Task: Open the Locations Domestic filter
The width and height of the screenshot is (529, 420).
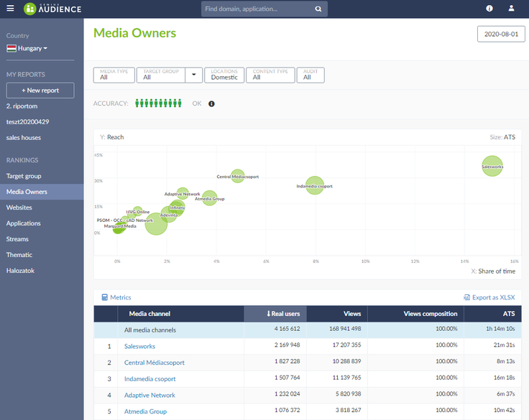Action: tap(224, 75)
